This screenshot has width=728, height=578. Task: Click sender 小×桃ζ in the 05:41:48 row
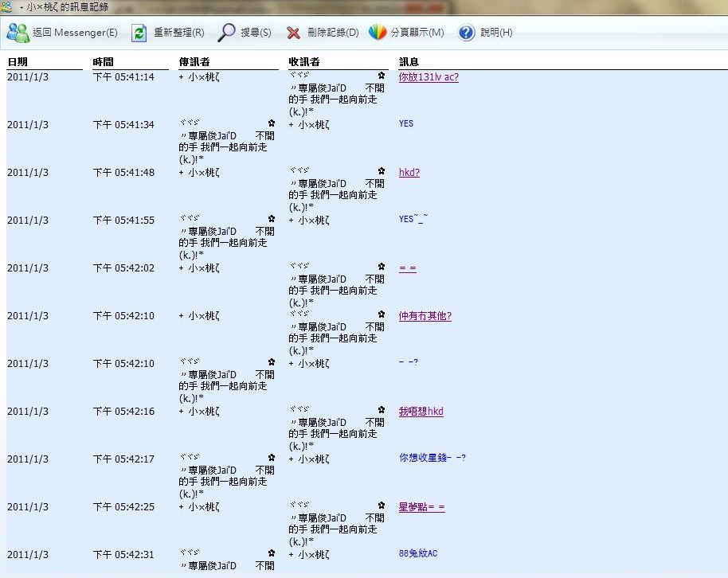coord(199,174)
